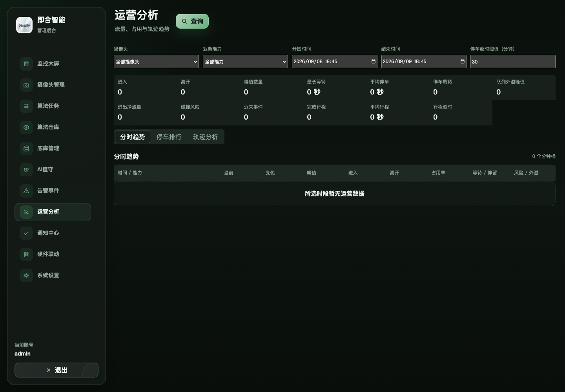Click the 算法任务 sliders icon

pos(26,106)
